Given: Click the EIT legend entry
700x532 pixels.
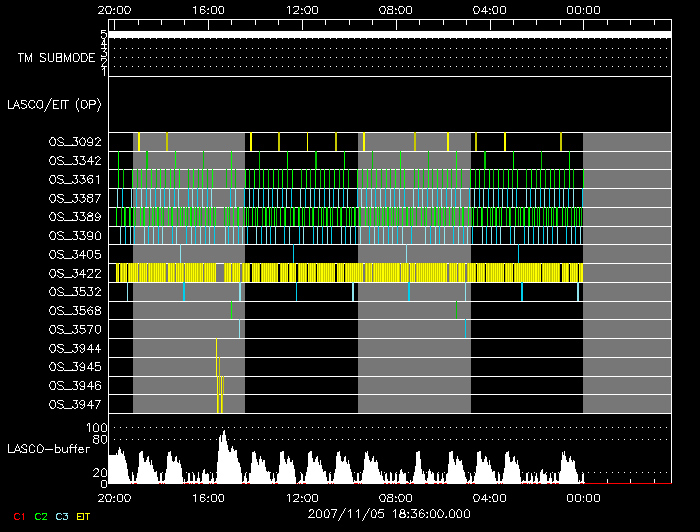Looking at the screenshot, I should pos(84,516).
